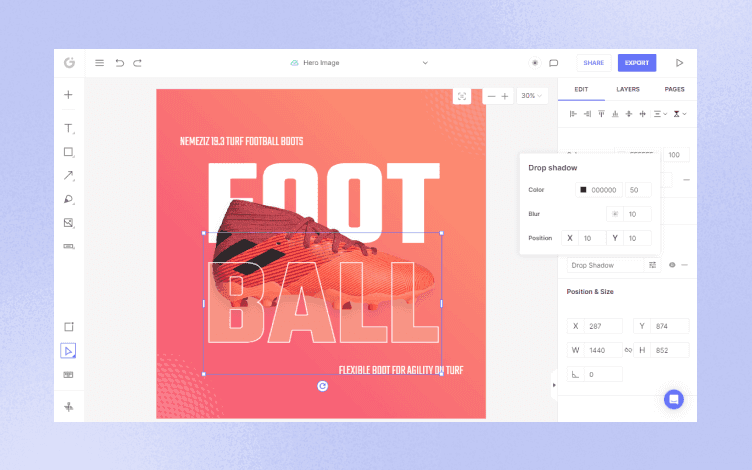Toggle the width-height aspect lock link
This screenshot has width=752, height=470.
coord(628,350)
